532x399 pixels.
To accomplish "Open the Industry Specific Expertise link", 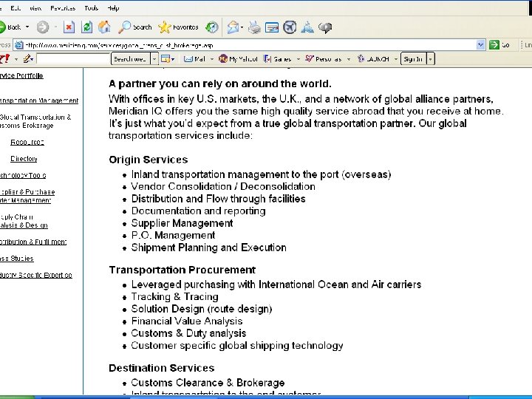I will 36,275.
